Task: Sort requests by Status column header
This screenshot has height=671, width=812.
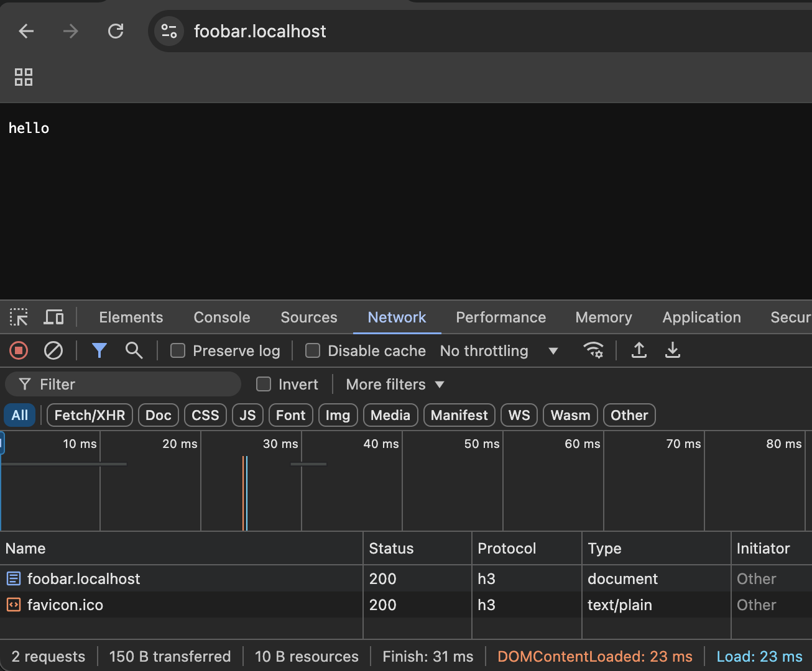Action: (x=418, y=549)
